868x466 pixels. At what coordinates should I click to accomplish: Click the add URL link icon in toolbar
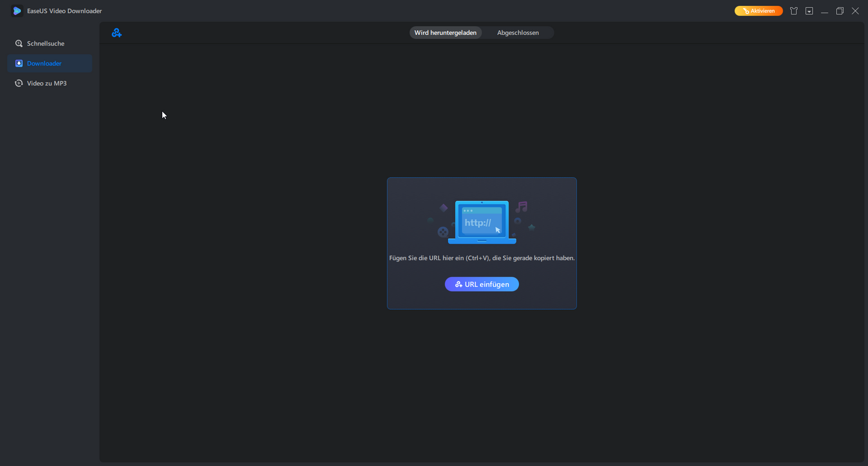click(x=117, y=33)
